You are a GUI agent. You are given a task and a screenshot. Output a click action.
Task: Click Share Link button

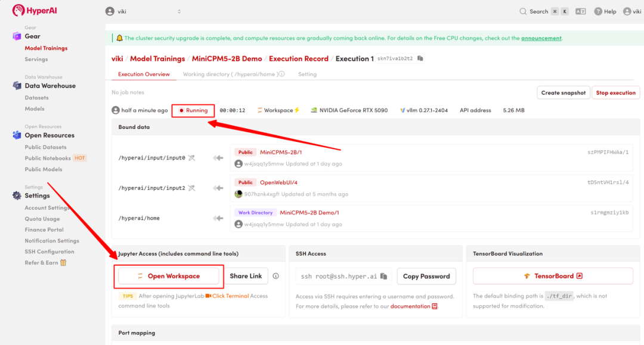(246, 276)
